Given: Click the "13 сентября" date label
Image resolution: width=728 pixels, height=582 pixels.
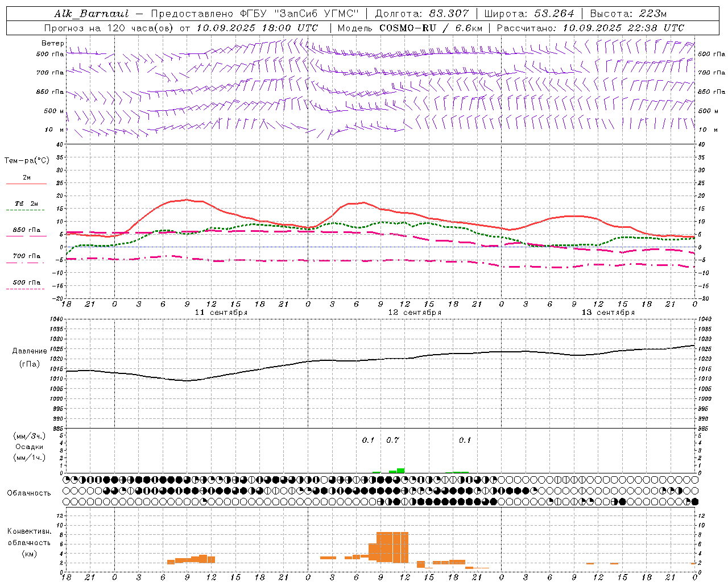Looking at the screenshot, I should tap(608, 313).
